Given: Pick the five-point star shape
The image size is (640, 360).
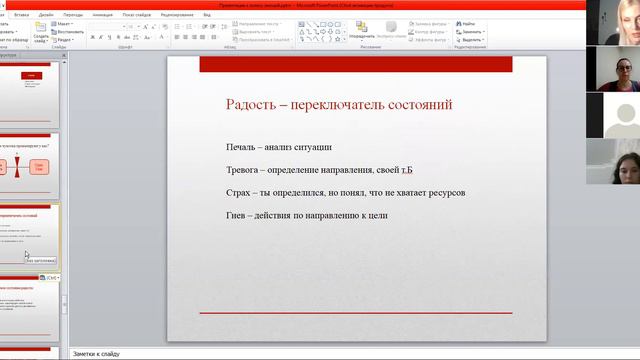Looking at the screenshot, I should click(x=338, y=39).
